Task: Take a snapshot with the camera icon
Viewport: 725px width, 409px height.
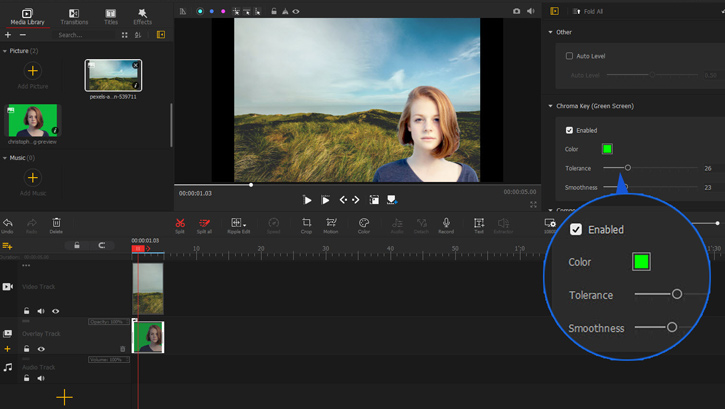Action: 516,11
